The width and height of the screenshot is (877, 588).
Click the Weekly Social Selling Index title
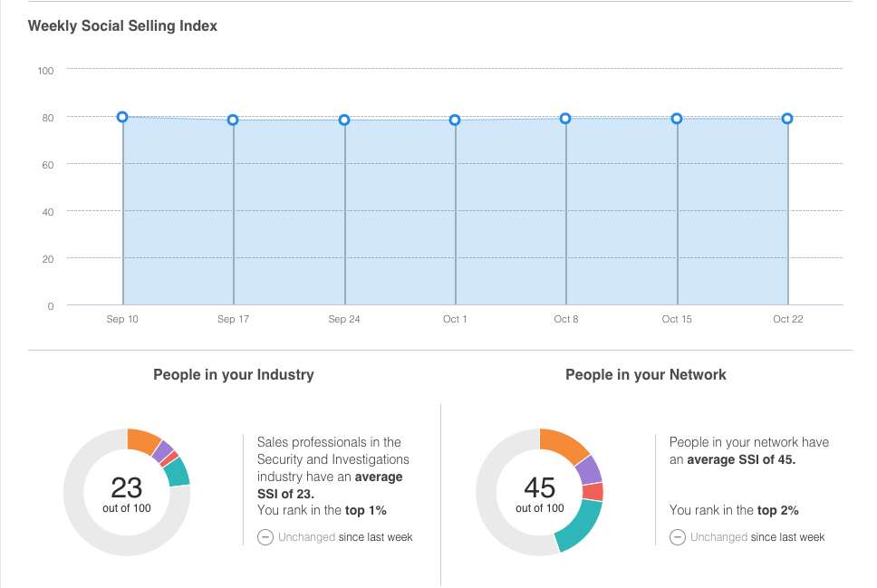click(x=122, y=25)
